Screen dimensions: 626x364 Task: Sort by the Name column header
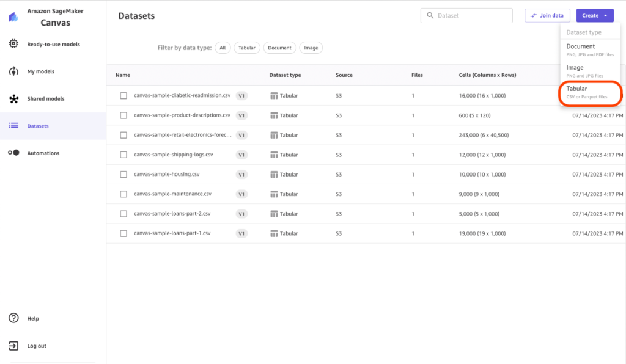coord(122,75)
